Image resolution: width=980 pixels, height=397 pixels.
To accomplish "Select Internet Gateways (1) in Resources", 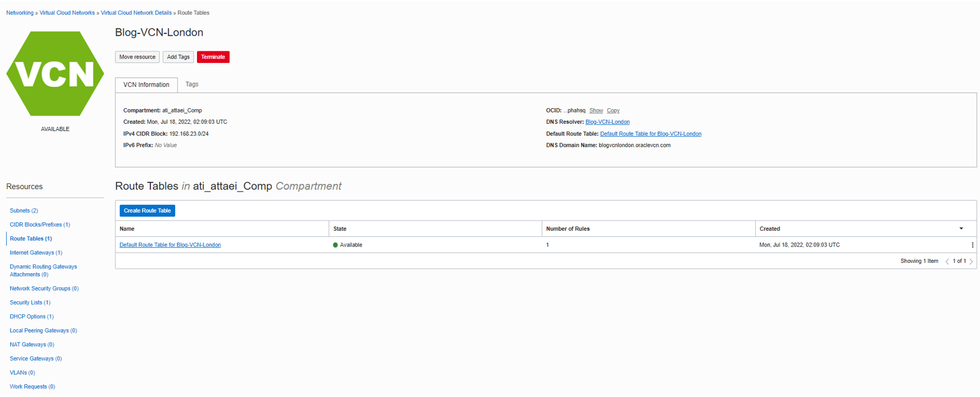I will pyautogui.click(x=36, y=253).
